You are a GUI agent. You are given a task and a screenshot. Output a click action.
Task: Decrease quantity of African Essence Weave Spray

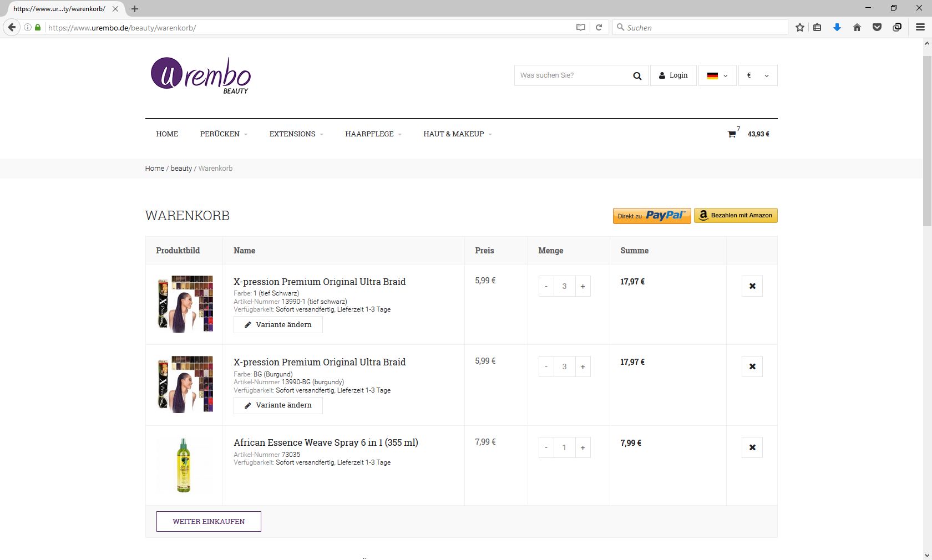(x=546, y=447)
